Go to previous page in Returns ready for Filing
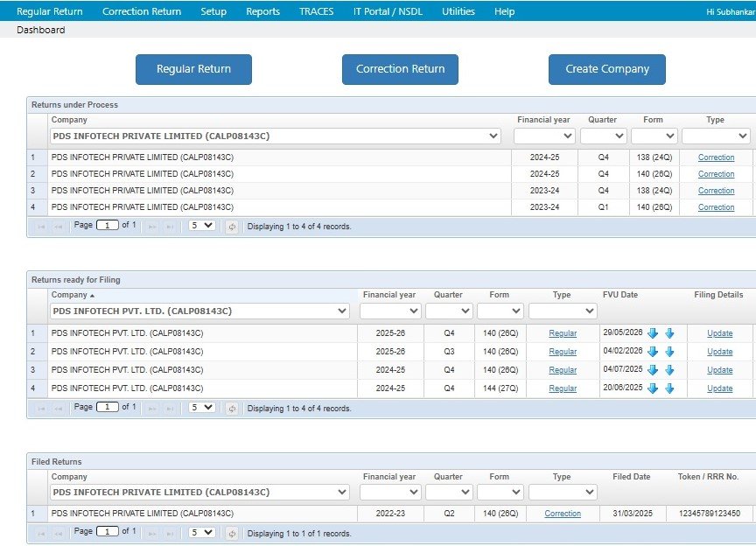Image resolution: width=756 pixels, height=546 pixels. (59, 409)
